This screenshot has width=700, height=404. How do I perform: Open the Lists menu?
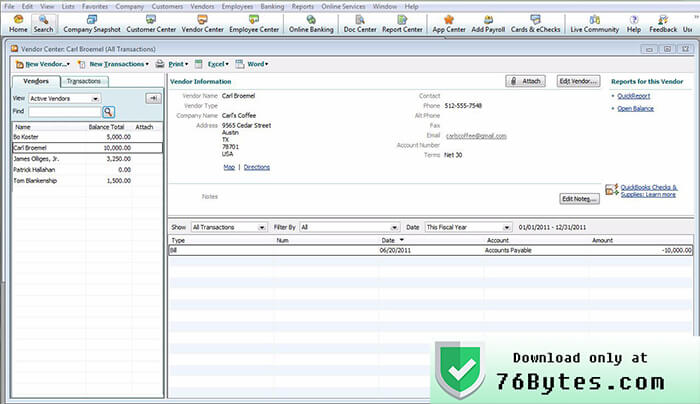(x=68, y=6)
